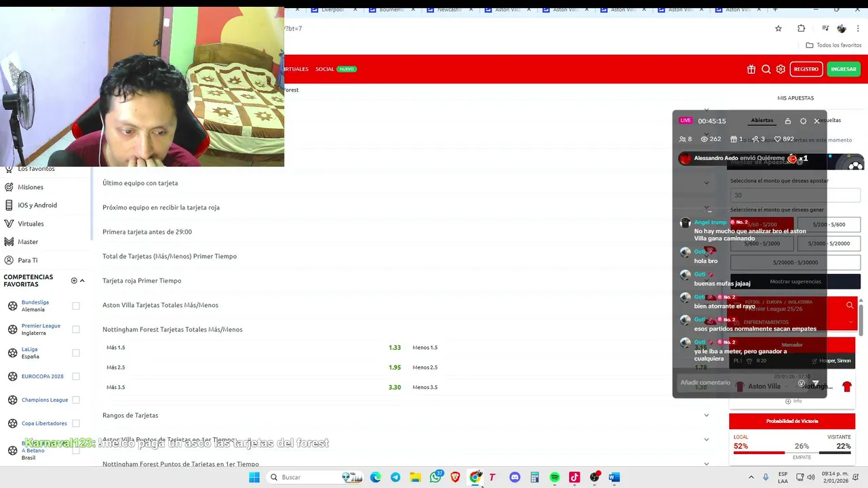The image size is (868, 488).
Task: Open the gift promotions icon in header
Action: pyautogui.click(x=751, y=69)
